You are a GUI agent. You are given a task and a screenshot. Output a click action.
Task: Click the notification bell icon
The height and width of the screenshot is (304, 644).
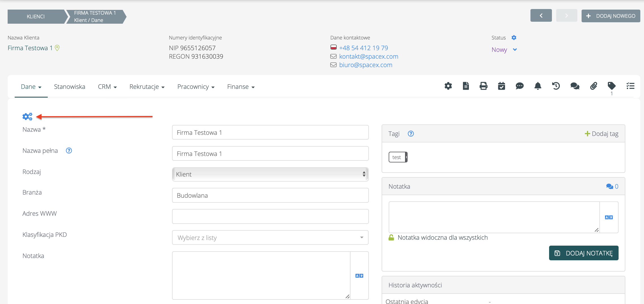[538, 86]
